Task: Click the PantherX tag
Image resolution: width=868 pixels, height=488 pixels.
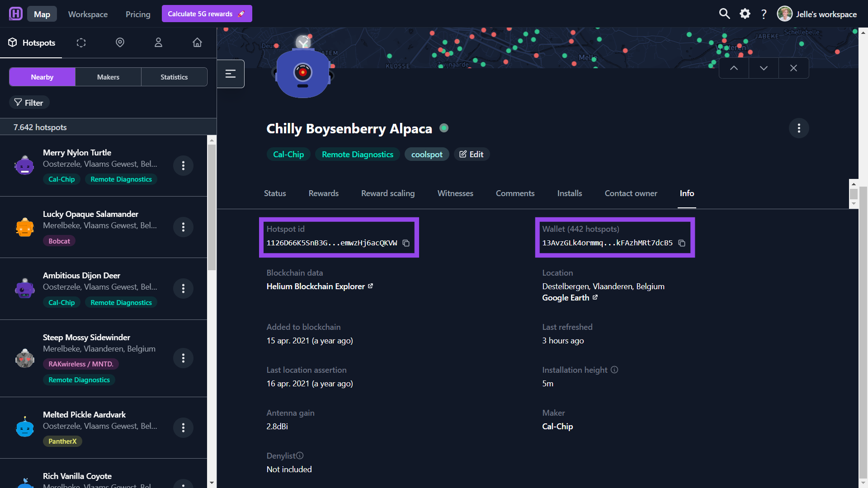Action: 62,441
